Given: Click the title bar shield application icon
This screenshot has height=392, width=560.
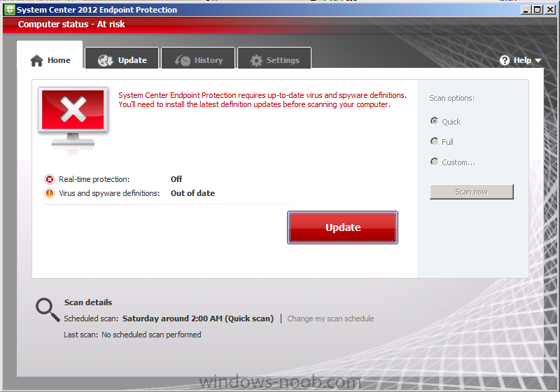Looking at the screenshot, I should click(x=10, y=10).
